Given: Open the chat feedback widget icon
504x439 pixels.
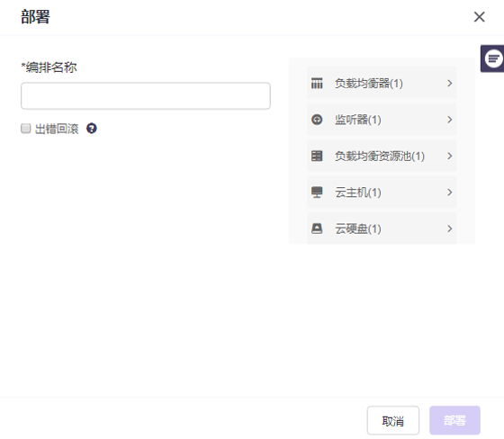Looking at the screenshot, I should (493, 58).
